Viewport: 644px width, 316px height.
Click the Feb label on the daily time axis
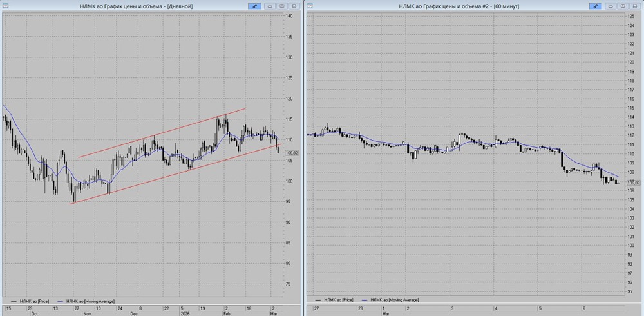pos(228,313)
